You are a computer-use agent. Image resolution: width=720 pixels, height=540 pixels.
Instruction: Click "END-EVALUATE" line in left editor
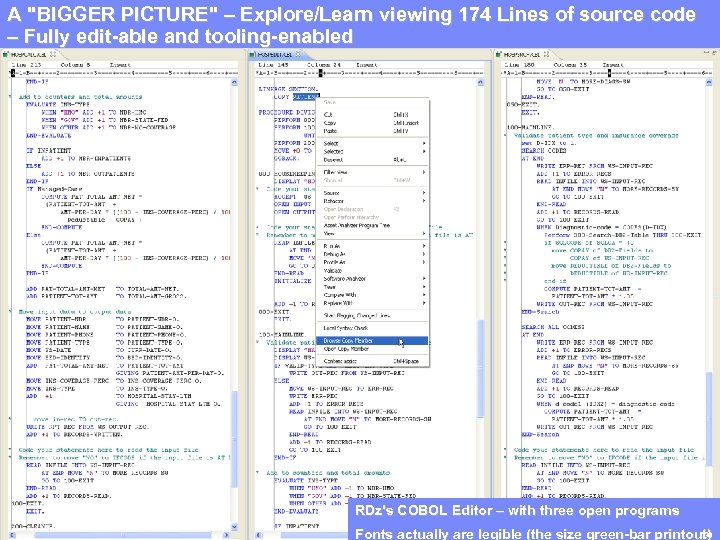[49, 135]
